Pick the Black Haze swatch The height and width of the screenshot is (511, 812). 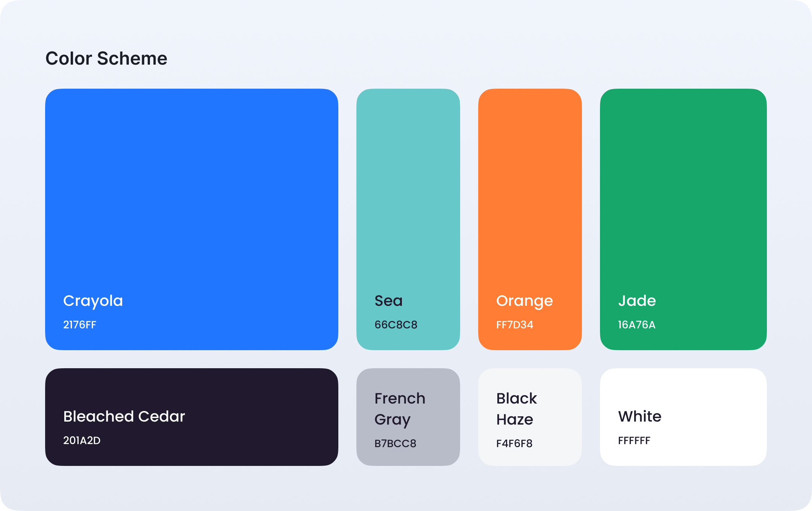[530, 417]
